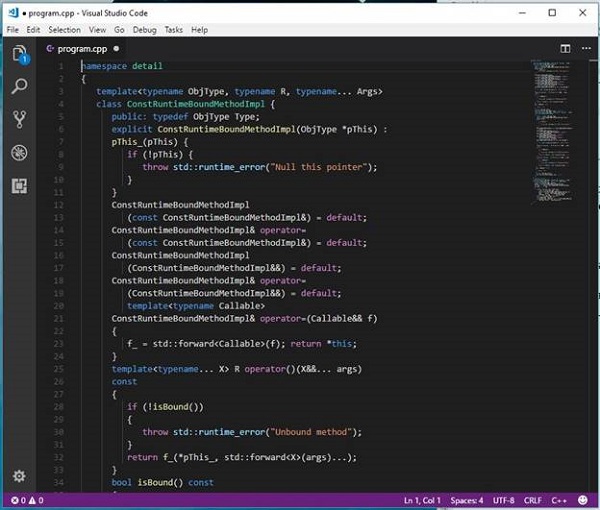Open the Explorer view in activity bar
This screenshot has height=510, width=600.
click(19, 54)
